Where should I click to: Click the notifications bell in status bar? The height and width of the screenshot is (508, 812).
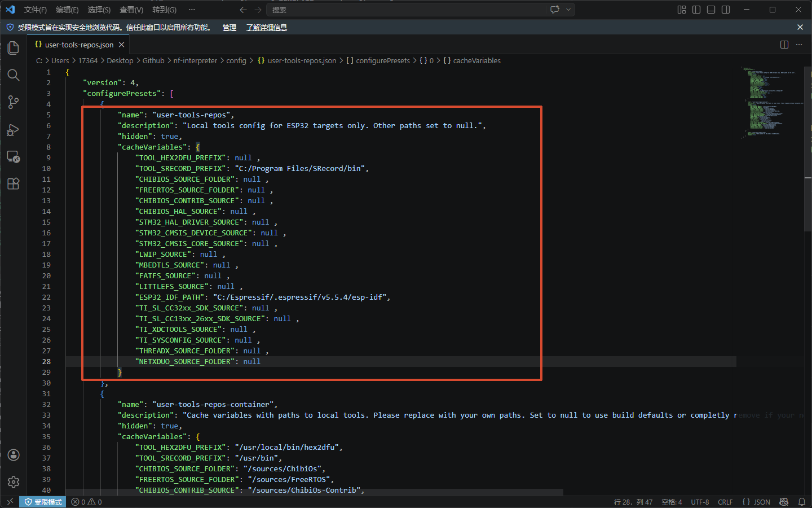[x=802, y=502]
